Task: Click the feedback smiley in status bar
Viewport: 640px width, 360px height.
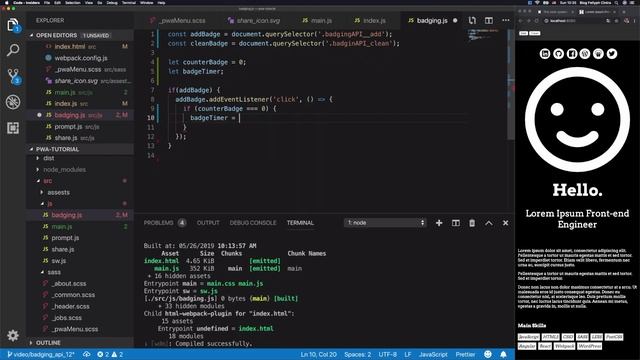Action: click(x=488, y=354)
